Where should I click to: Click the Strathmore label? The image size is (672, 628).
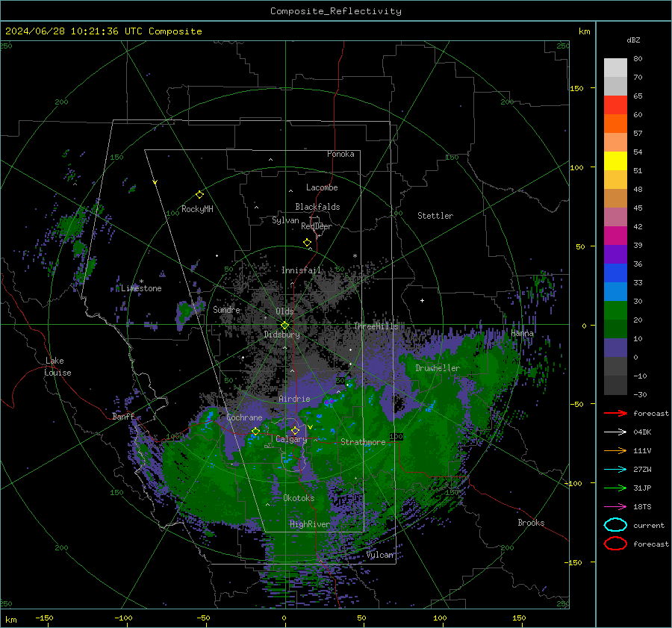point(363,442)
